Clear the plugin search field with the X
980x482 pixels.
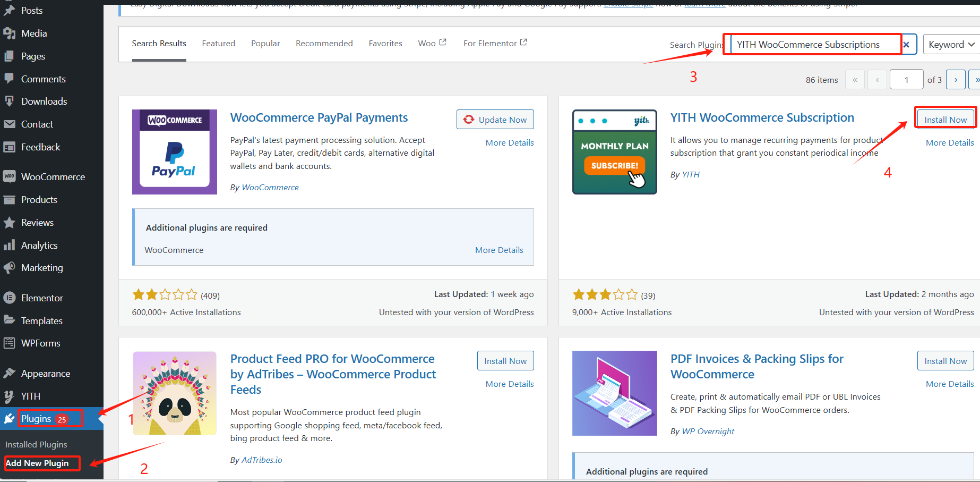(907, 45)
